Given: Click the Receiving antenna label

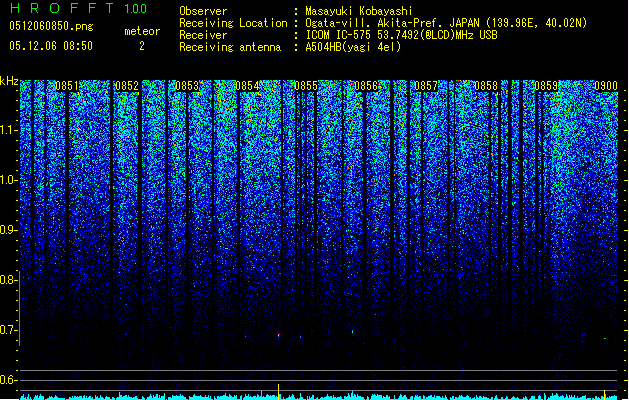Looking at the screenshot, I should point(230,47).
